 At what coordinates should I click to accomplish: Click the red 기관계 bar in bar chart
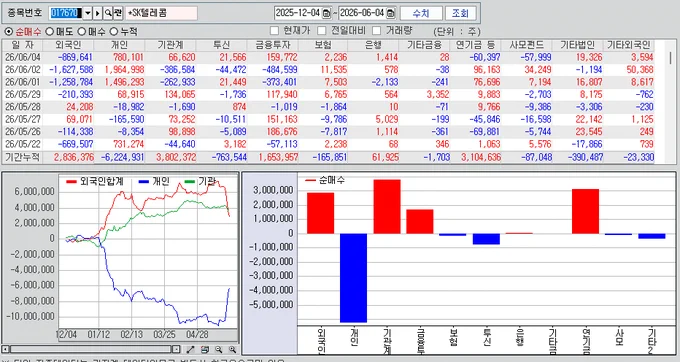click(x=387, y=206)
